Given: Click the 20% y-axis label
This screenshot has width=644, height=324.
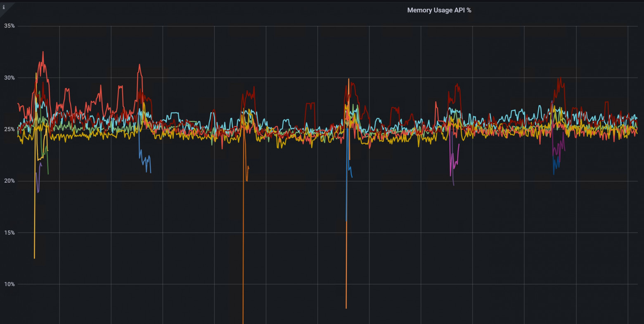Looking at the screenshot, I should 9,181.
